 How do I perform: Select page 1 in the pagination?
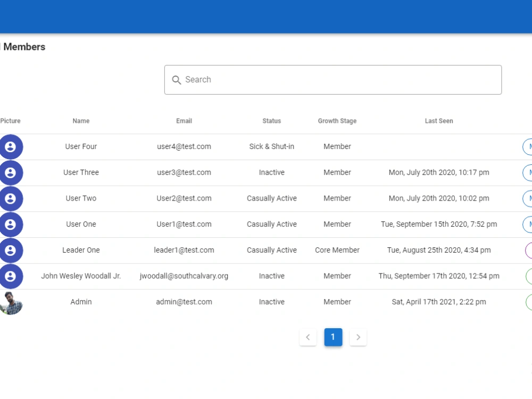[333, 337]
